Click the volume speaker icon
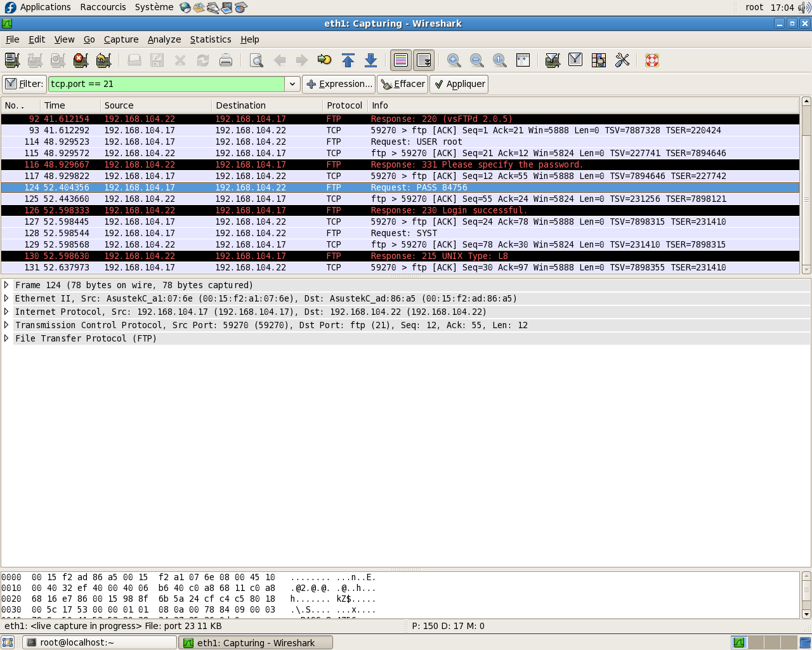812x650 pixels. tap(804, 8)
